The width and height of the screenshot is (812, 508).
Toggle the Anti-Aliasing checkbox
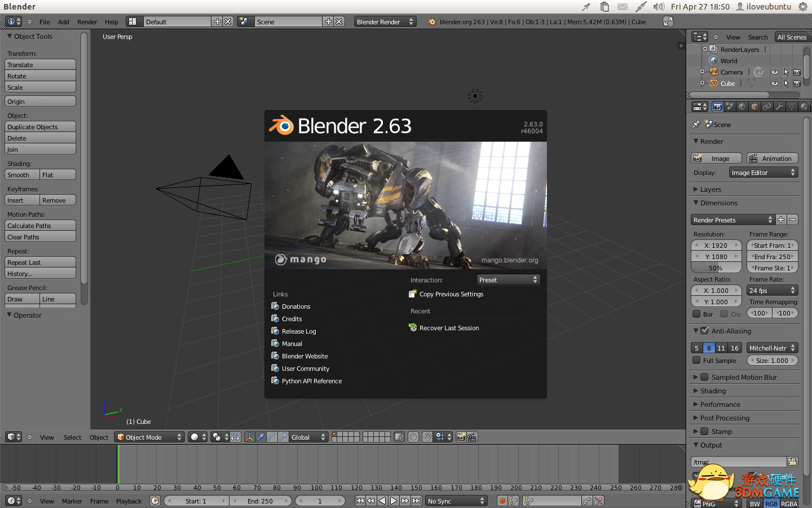tap(704, 331)
